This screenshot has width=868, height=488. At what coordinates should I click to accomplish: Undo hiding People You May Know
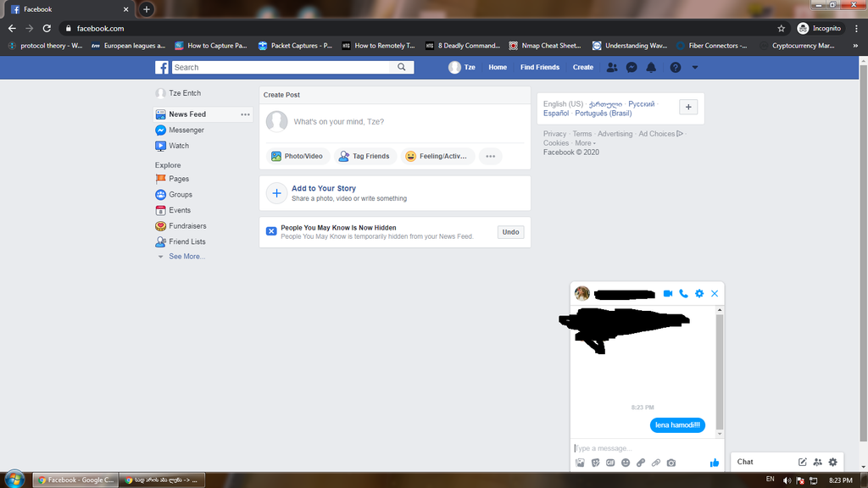(x=510, y=232)
